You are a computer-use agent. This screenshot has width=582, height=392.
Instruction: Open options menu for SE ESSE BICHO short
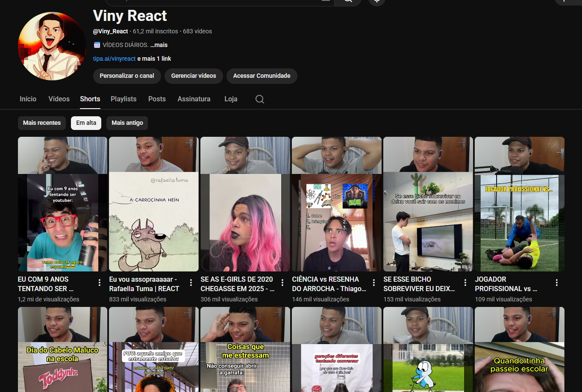tap(465, 283)
